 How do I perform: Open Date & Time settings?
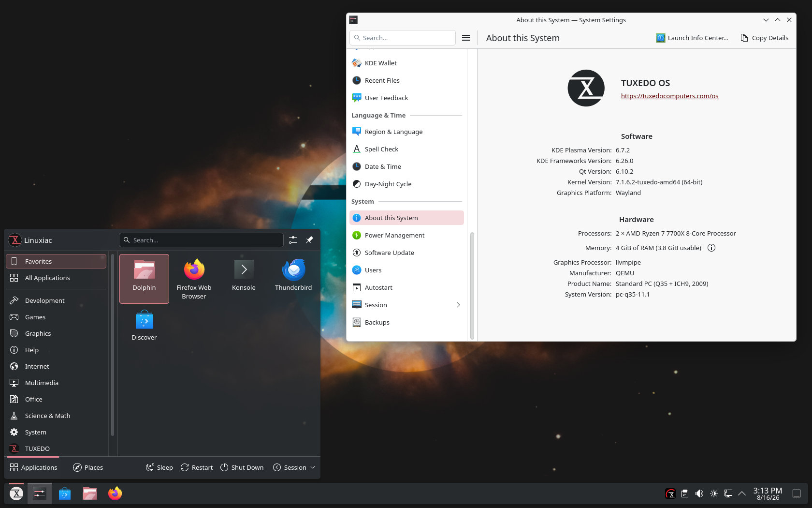pos(406,166)
